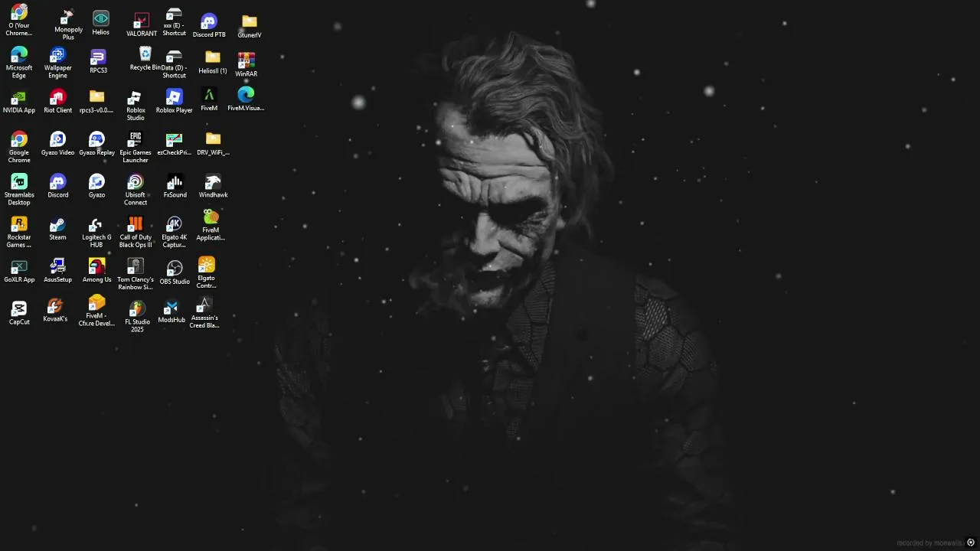
Task: Select the "FiveM - Cfx.re Devel..." icon
Action: (x=96, y=311)
